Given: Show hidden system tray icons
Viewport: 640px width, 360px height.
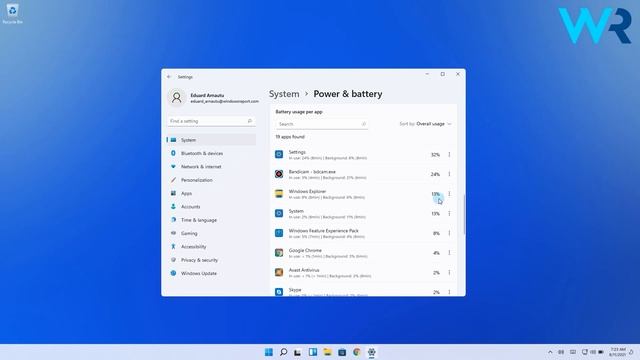Looking at the screenshot, I should pos(550,352).
